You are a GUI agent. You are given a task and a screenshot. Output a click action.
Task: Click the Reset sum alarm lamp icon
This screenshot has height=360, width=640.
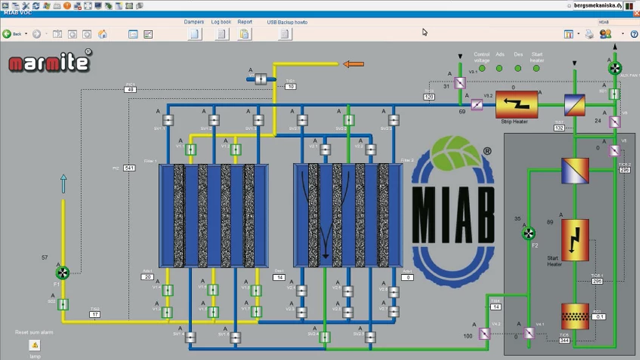click(35, 345)
